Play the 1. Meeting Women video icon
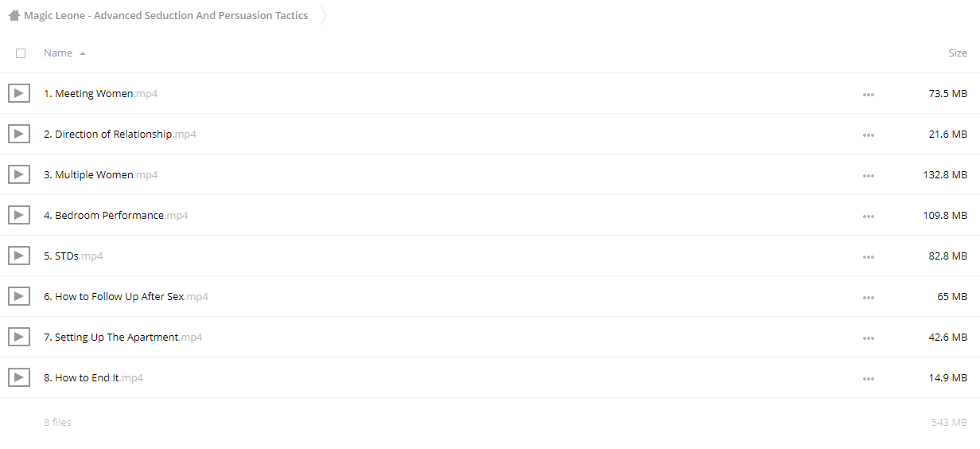This screenshot has height=449, width=980. click(19, 93)
